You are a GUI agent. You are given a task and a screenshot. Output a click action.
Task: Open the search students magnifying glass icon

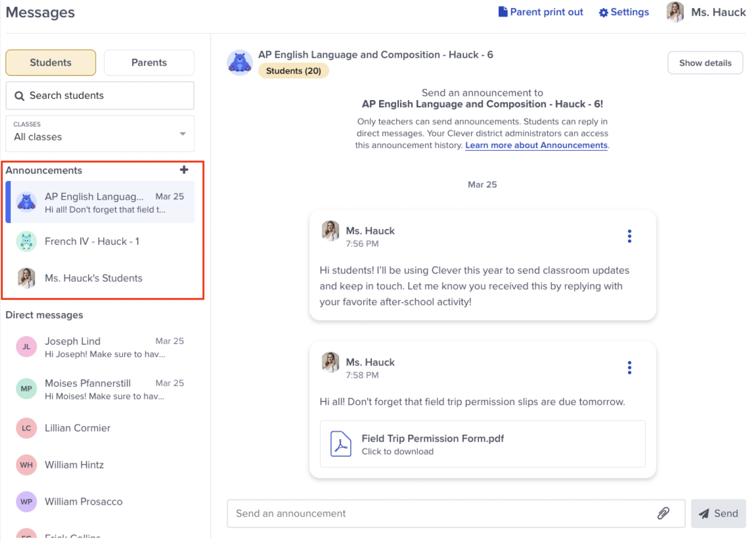19,95
